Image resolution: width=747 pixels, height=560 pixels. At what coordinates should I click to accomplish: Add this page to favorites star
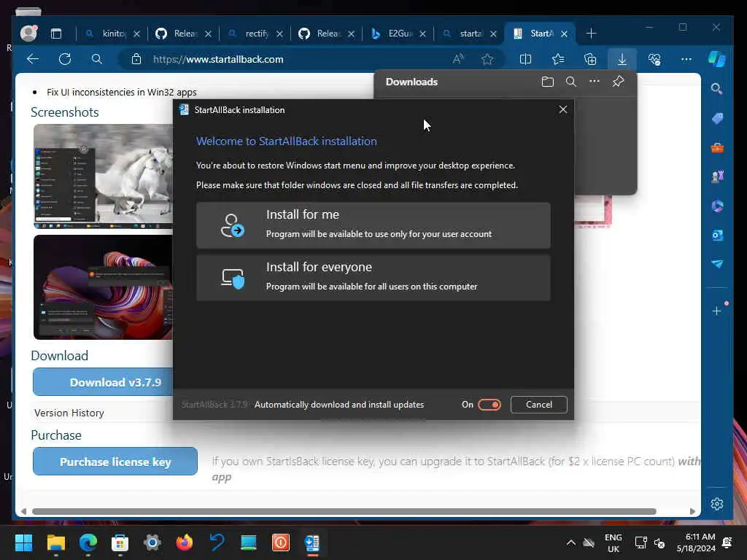tap(487, 59)
